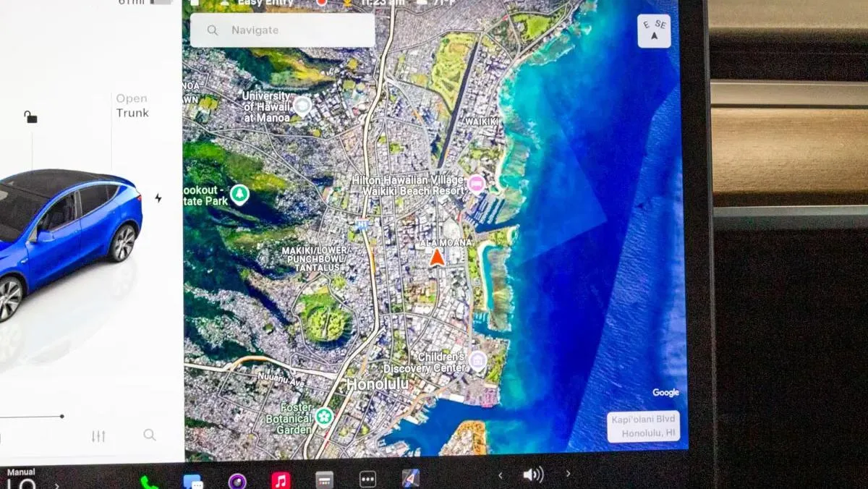Tap Open Trunk
The width and height of the screenshot is (868, 489).
pos(132,106)
